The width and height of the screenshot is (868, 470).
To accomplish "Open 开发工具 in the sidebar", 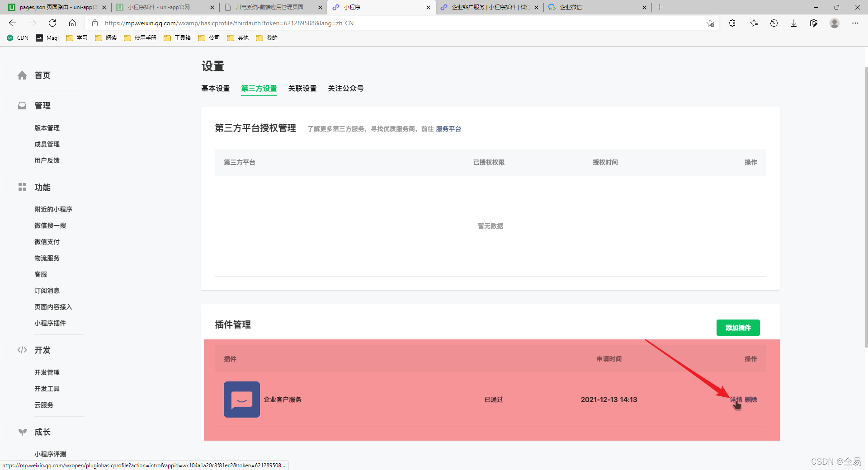I will [47, 389].
